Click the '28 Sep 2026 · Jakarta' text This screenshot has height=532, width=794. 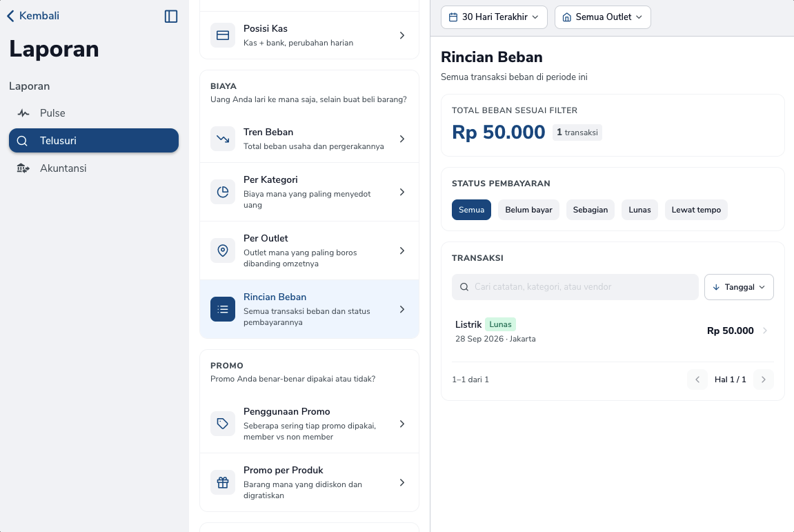pos(495,339)
